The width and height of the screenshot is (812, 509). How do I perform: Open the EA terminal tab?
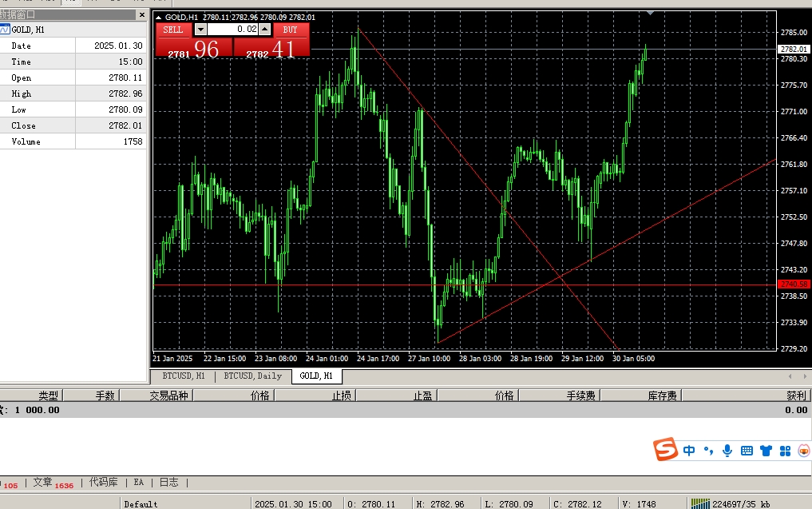pyautogui.click(x=138, y=483)
